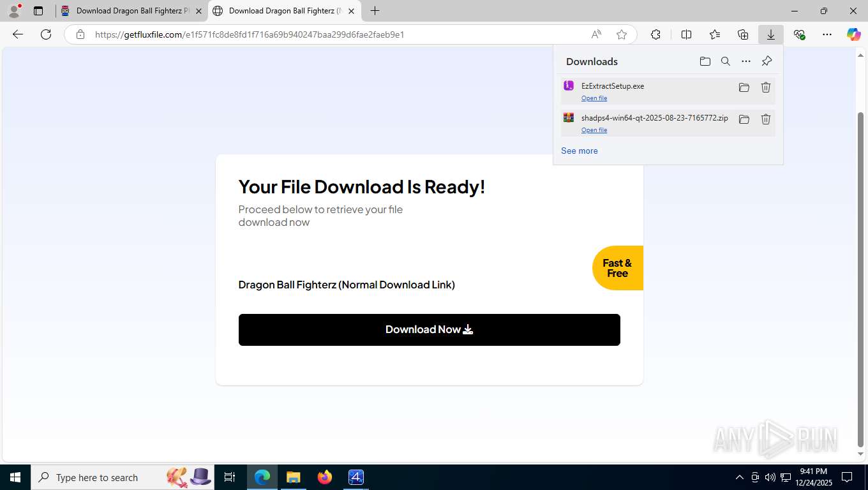
Task: Show shadps4 zip file in folder
Action: tap(744, 119)
